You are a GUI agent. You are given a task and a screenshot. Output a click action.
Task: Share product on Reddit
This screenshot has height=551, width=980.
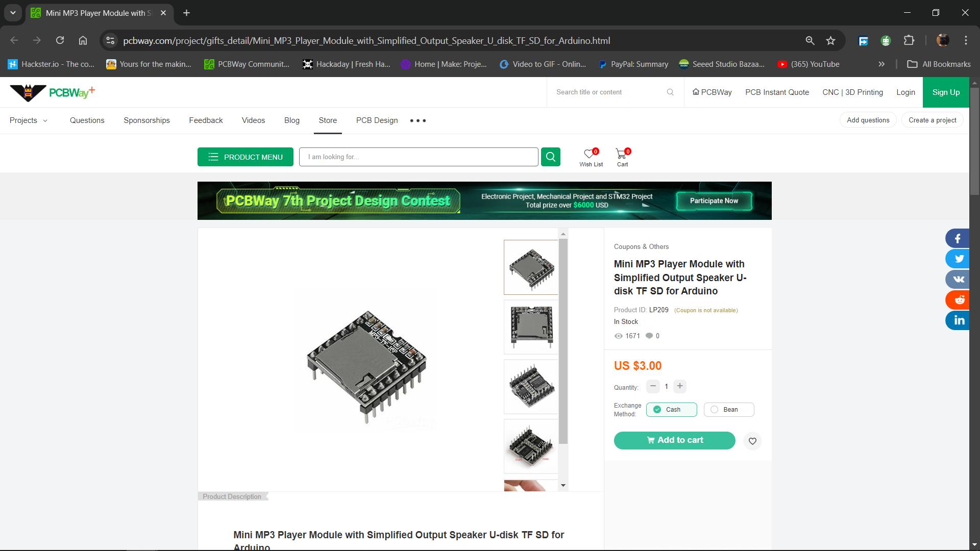click(958, 300)
